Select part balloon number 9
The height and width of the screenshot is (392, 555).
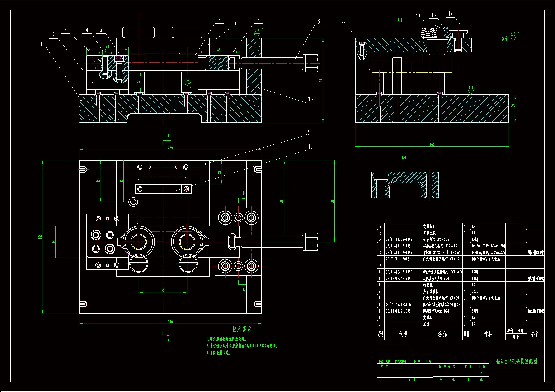319,22
